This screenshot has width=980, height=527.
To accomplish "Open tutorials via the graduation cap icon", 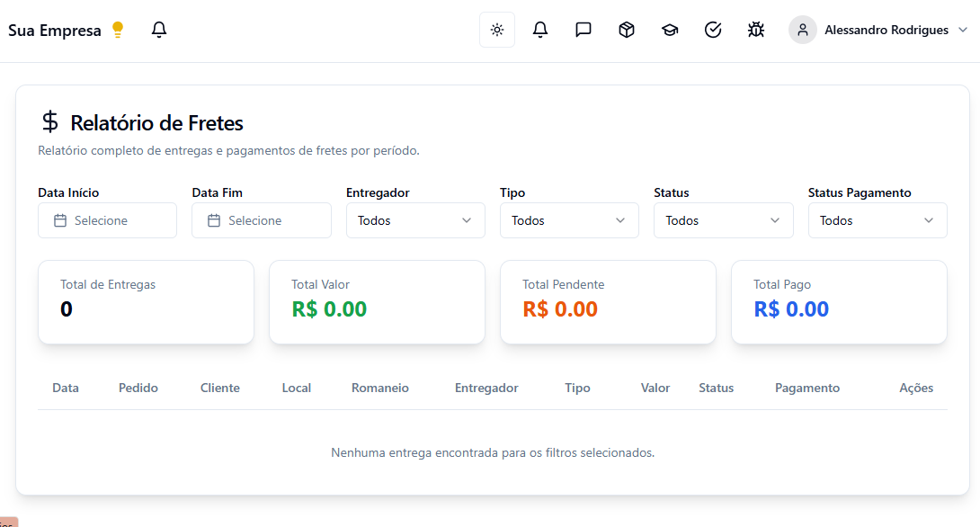I will pyautogui.click(x=669, y=29).
